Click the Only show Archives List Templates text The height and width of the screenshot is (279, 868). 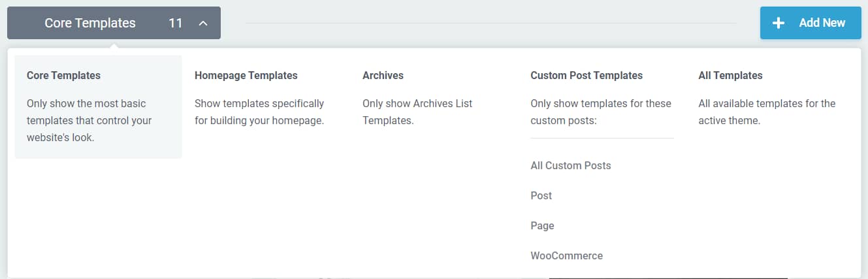(417, 112)
